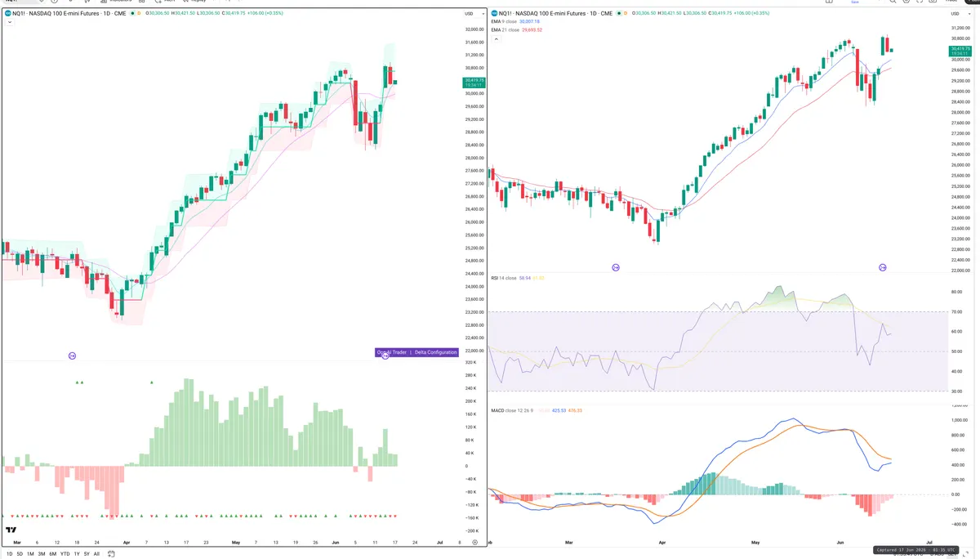Click the EMA 9 value 30,007.18
The width and height of the screenshot is (980, 559).
(529, 21)
